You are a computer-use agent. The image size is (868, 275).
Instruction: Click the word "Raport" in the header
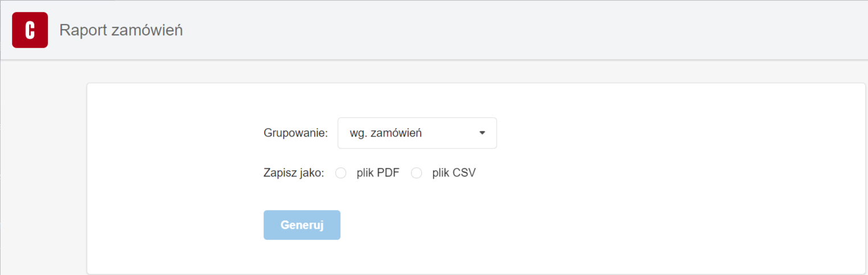tap(83, 30)
